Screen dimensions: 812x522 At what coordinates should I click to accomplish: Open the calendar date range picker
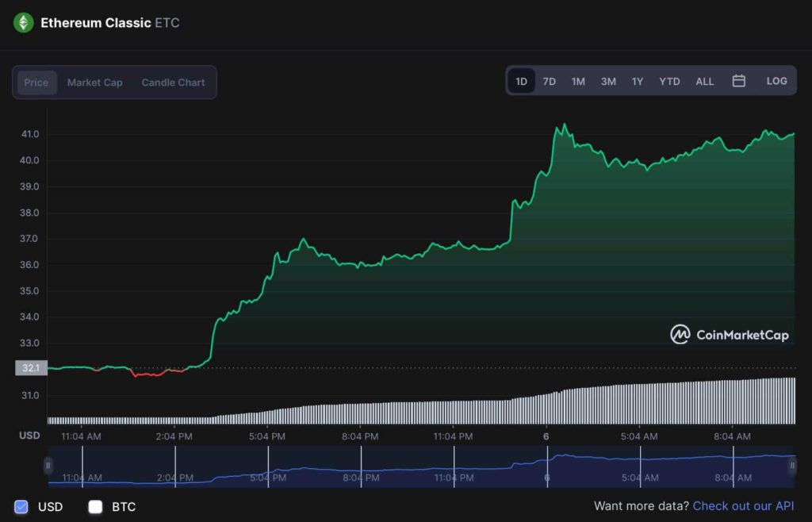tap(739, 81)
